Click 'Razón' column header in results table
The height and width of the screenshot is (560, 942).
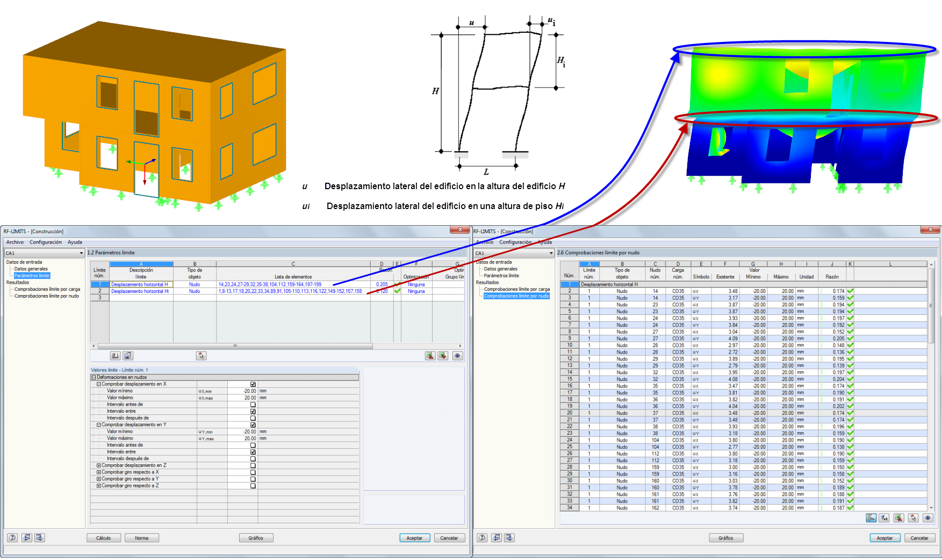(832, 277)
